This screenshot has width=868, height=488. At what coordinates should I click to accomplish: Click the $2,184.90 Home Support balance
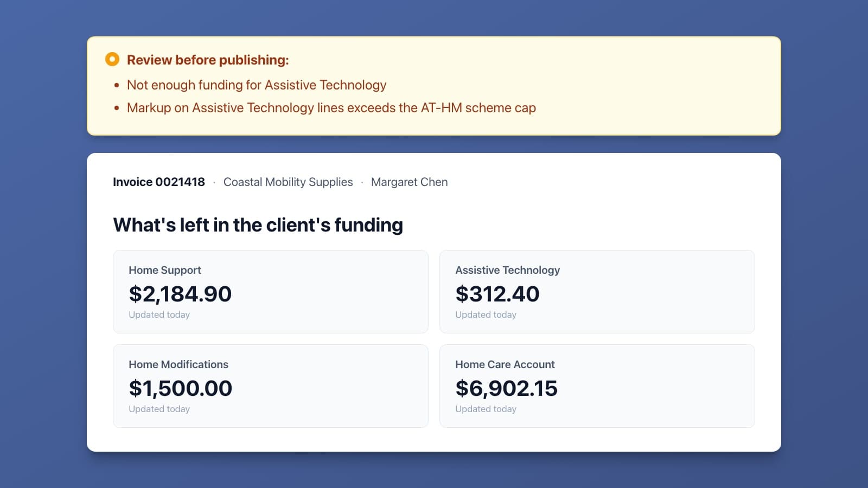(x=180, y=294)
